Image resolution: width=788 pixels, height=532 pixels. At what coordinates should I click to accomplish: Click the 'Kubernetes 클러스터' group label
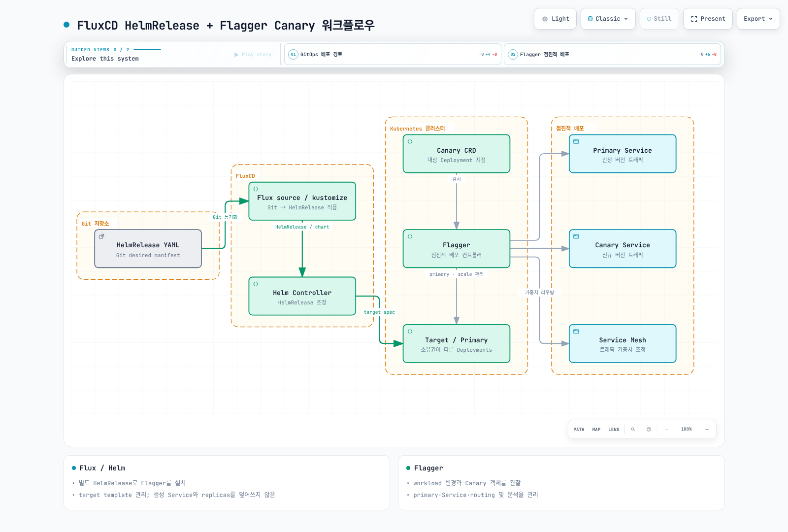[417, 129]
